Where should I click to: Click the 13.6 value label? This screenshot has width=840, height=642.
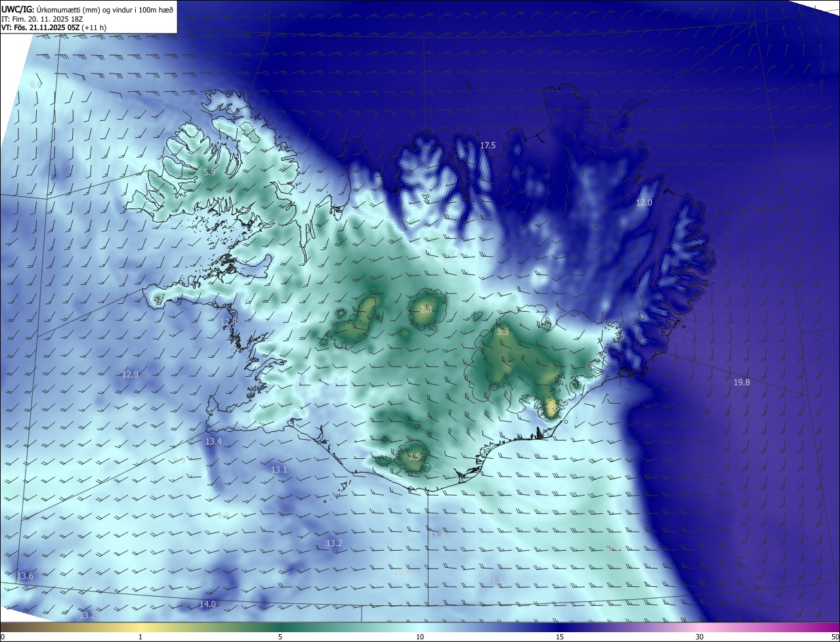25,576
